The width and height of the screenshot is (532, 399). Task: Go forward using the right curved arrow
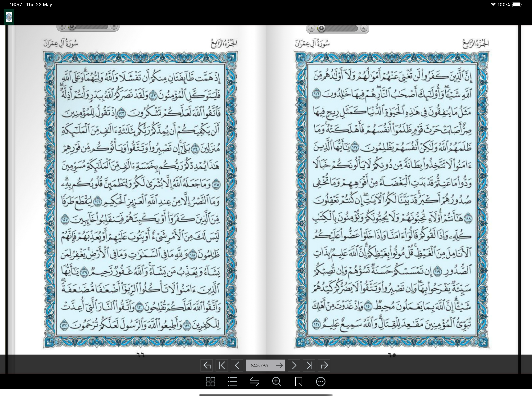coord(324,365)
